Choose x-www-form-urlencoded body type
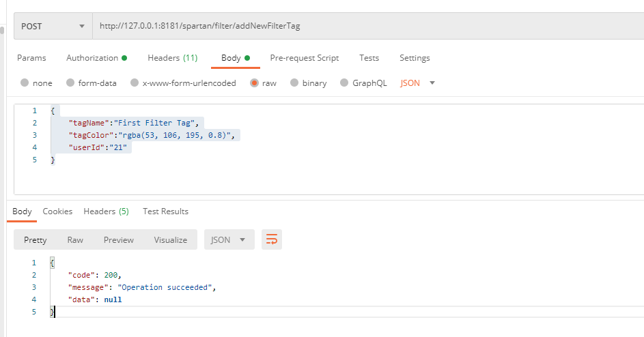 tap(135, 83)
